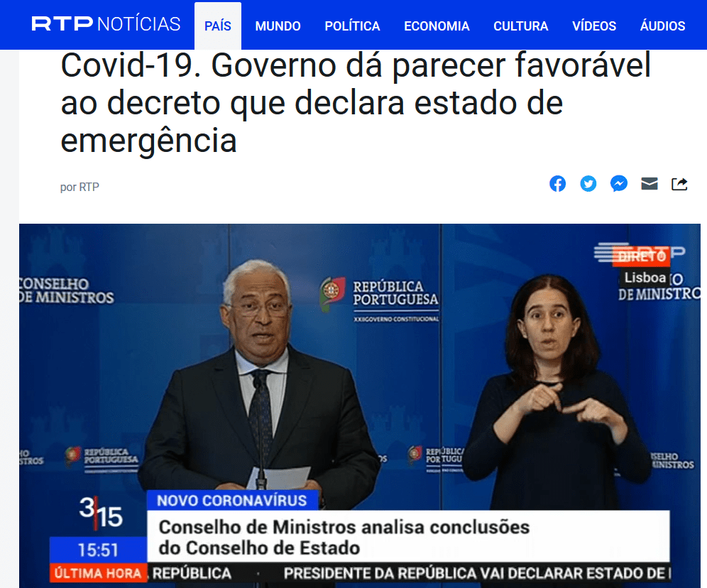The width and height of the screenshot is (707, 588).
Task: Open the Política menu item
Action: [352, 26]
